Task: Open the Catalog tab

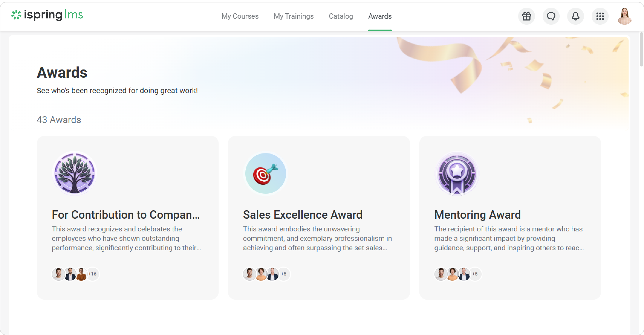Action: (341, 16)
